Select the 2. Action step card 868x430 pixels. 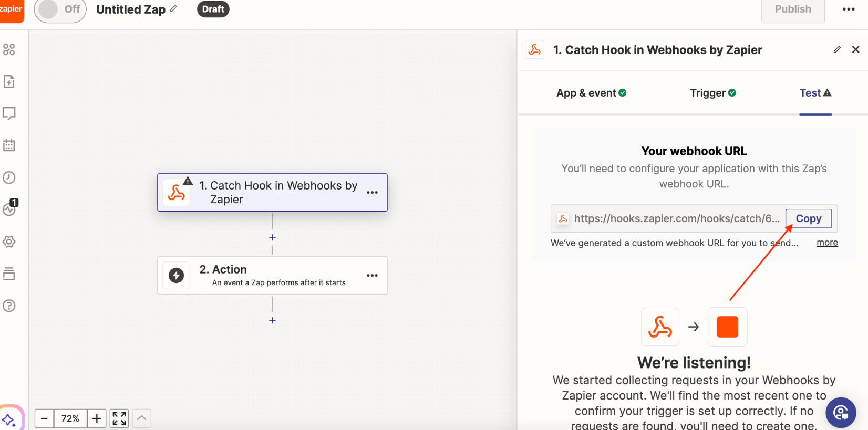tap(263, 276)
